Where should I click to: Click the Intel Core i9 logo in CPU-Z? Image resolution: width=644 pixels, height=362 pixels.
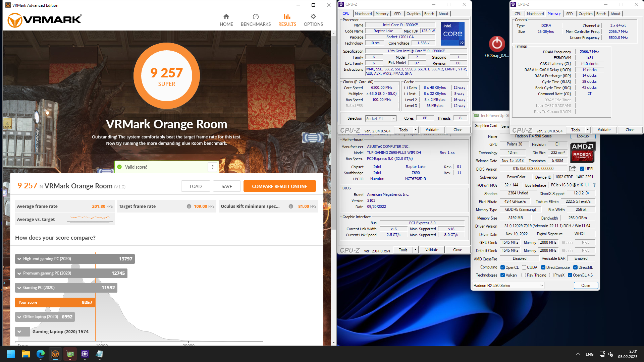[452, 34]
